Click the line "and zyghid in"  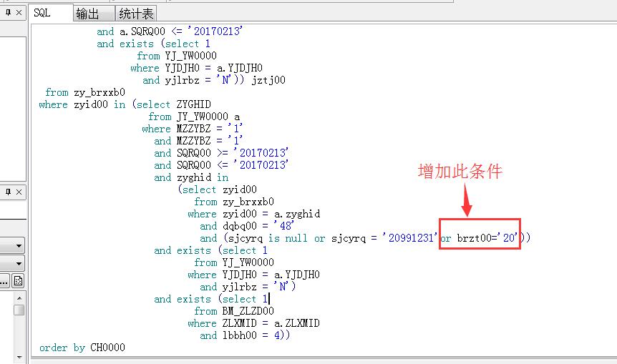pos(191,177)
